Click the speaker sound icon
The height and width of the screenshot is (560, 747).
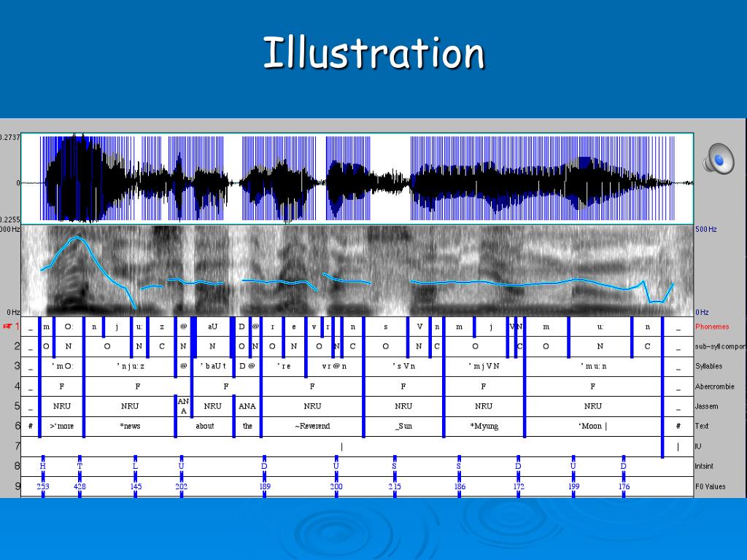[x=719, y=158]
